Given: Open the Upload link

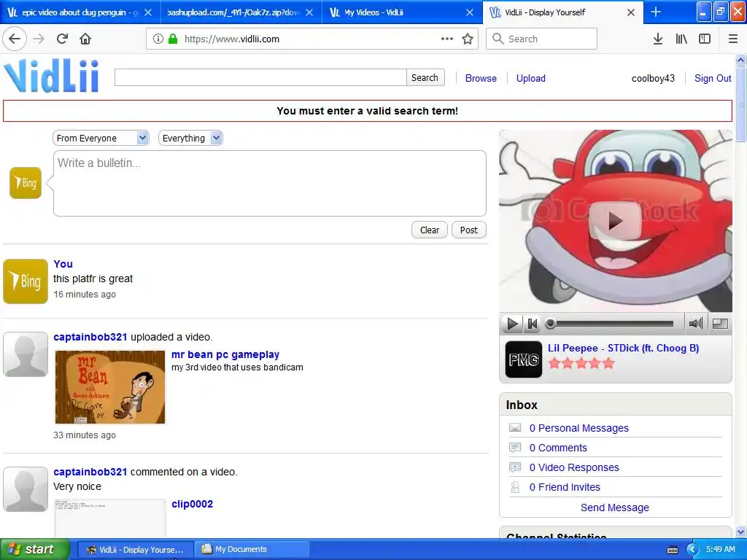Looking at the screenshot, I should (531, 78).
